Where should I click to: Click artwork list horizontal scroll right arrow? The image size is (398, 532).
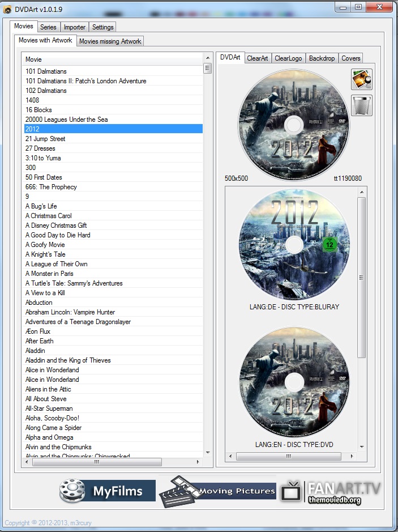coord(352,456)
